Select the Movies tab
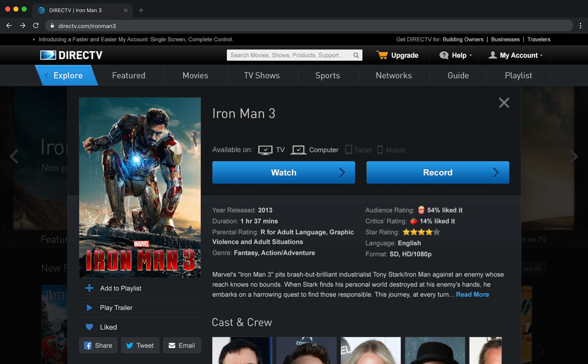 tap(195, 76)
